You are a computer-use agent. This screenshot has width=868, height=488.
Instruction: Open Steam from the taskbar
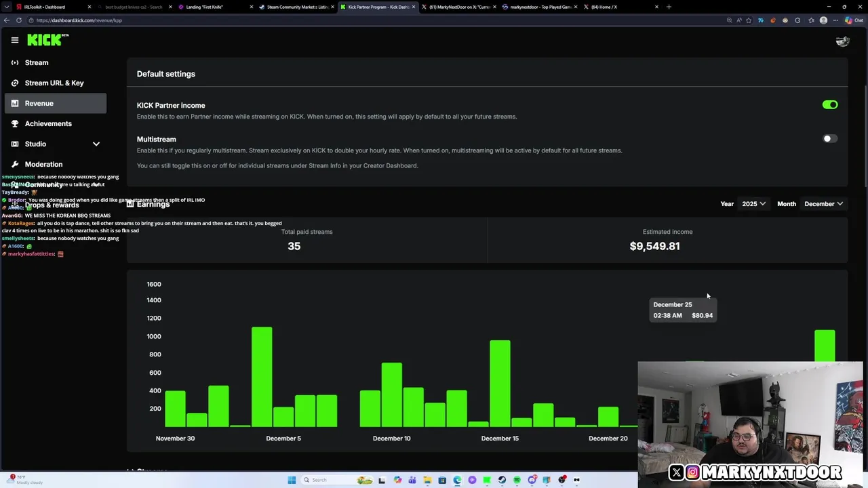click(502, 480)
